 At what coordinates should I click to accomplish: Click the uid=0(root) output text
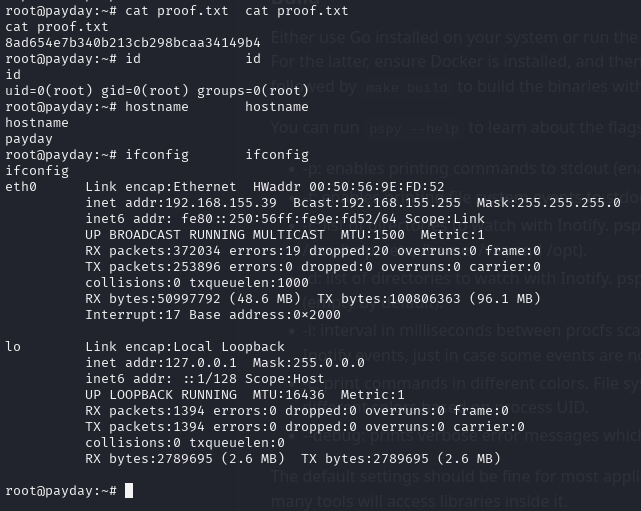tap(49, 91)
